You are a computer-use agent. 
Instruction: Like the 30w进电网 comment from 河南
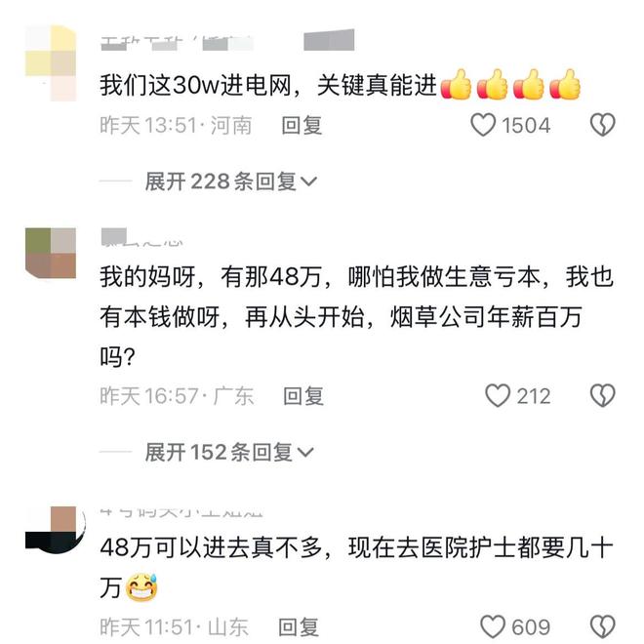click(x=483, y=125)
